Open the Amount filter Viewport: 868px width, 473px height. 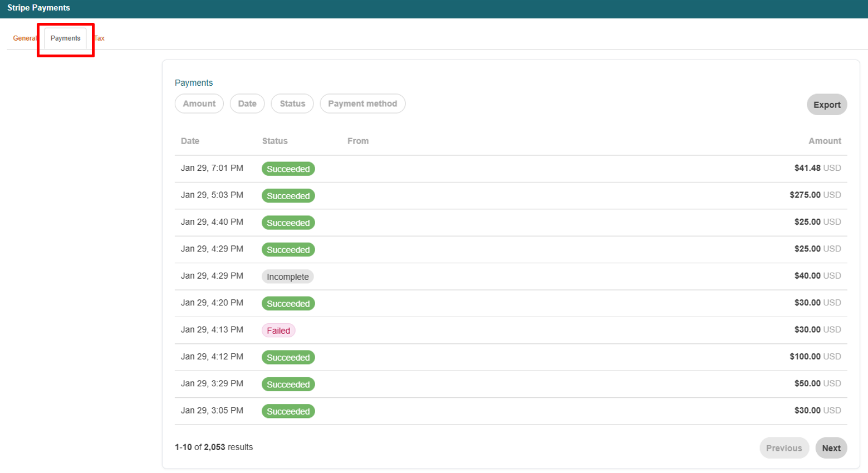(x=199, y=104)
